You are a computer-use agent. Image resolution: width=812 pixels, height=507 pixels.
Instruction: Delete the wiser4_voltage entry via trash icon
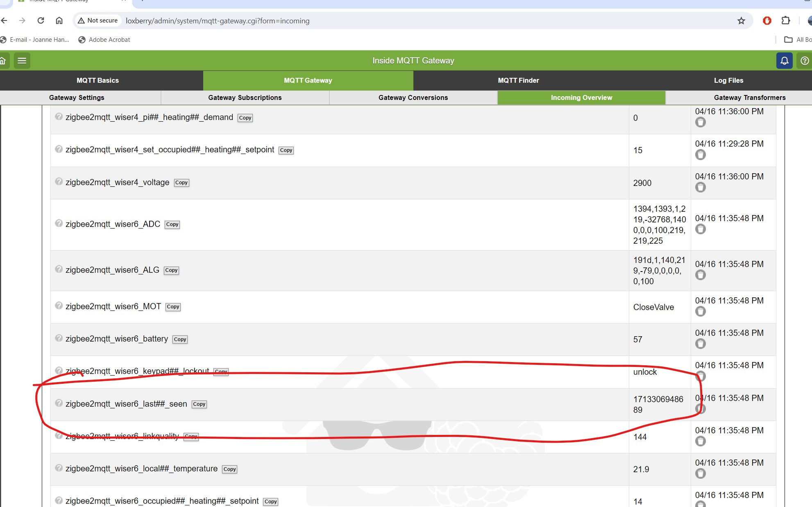pyautogui.click(x=701, y=187)
